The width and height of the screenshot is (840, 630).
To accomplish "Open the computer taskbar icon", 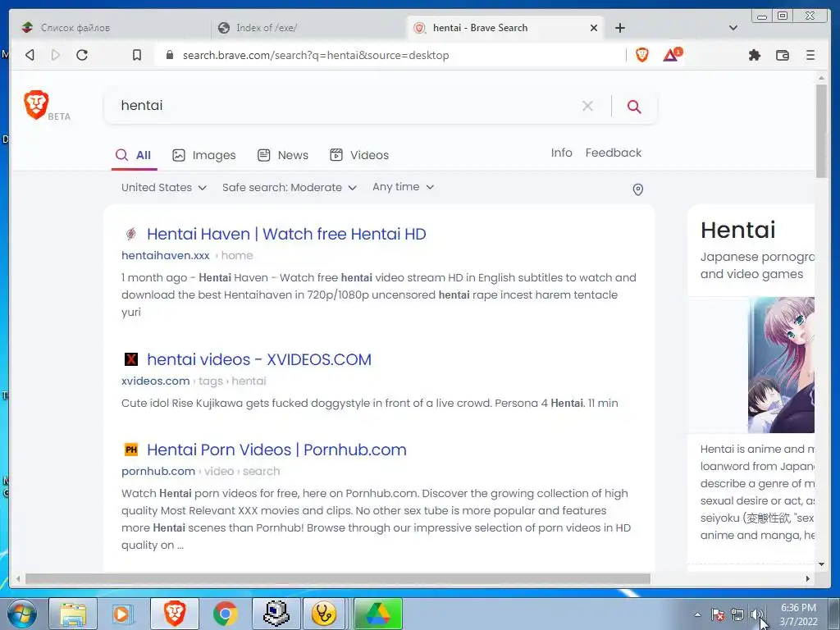I will [276, 614].
